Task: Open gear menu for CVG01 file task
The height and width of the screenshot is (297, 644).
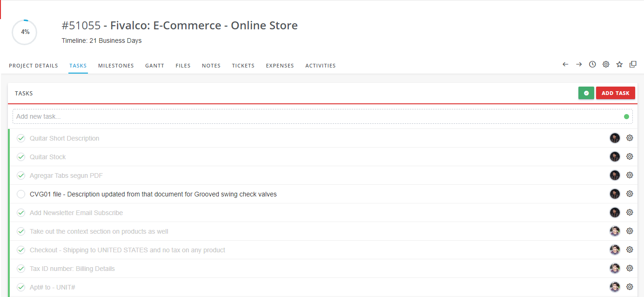Action: coord(630,194)
